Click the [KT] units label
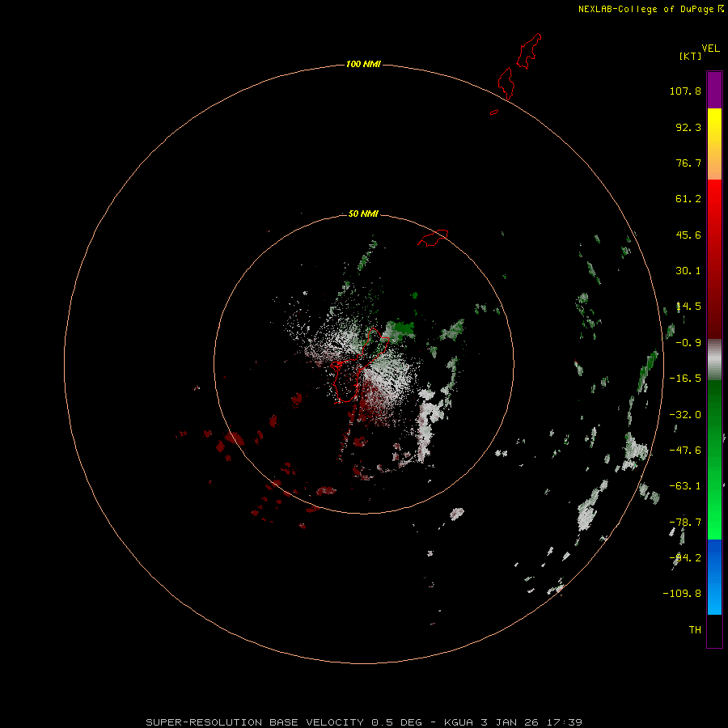728x728 pixels. 691,56
